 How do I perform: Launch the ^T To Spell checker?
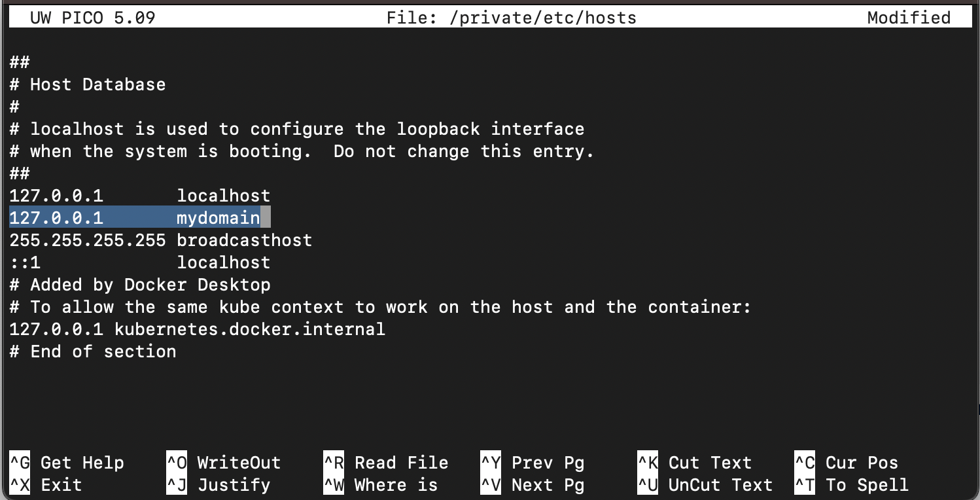tap(852, 485)
